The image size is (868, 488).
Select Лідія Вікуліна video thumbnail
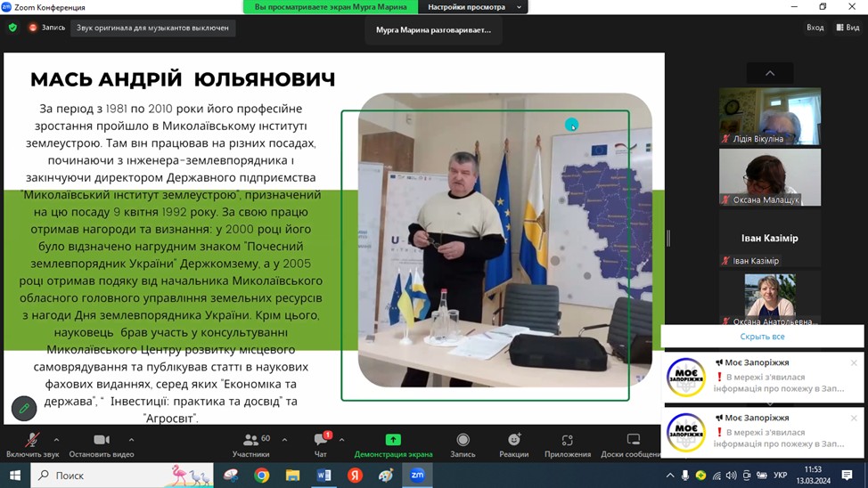coord(770,116)
